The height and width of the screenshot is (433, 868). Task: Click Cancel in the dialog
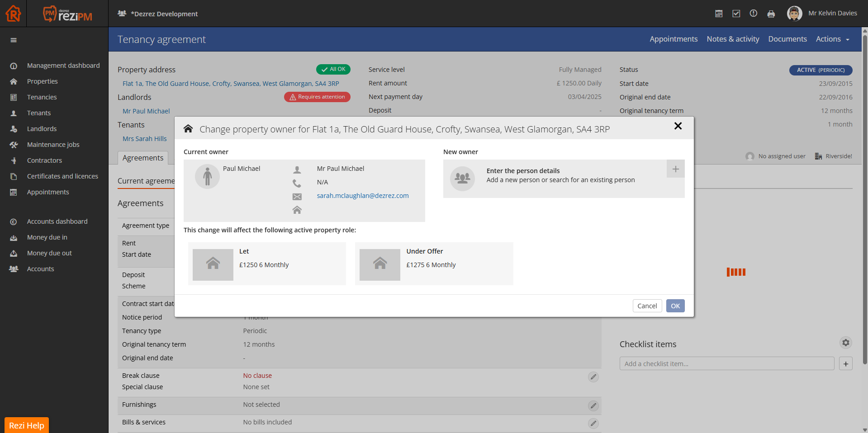(x=647, y=306)
